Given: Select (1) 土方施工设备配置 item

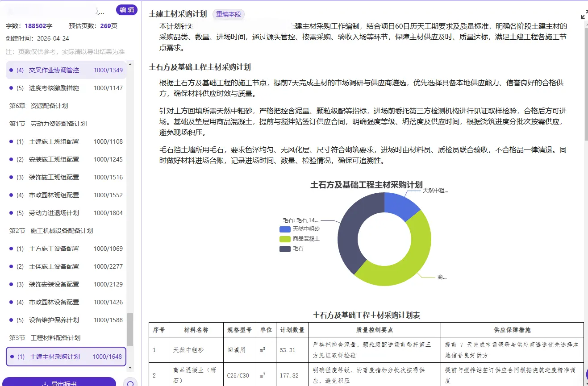Looking at the screenshot, I should tap(66, 249).
